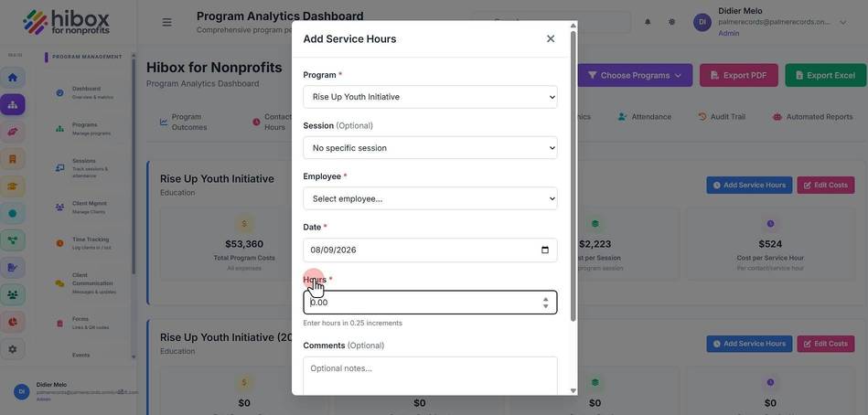
Task: Click the hamburger menu icon
Action: (x=166, y=22)
